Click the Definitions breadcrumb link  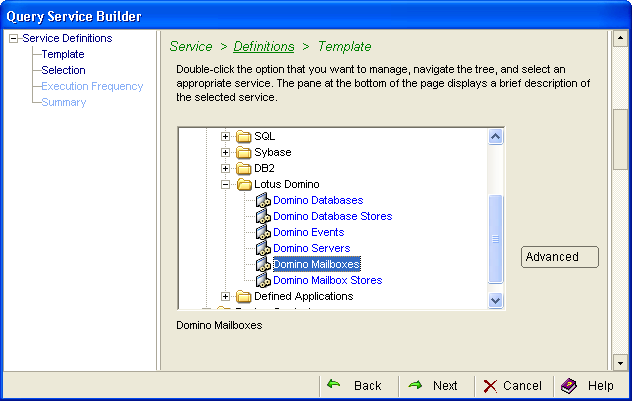tap(264, 46)
